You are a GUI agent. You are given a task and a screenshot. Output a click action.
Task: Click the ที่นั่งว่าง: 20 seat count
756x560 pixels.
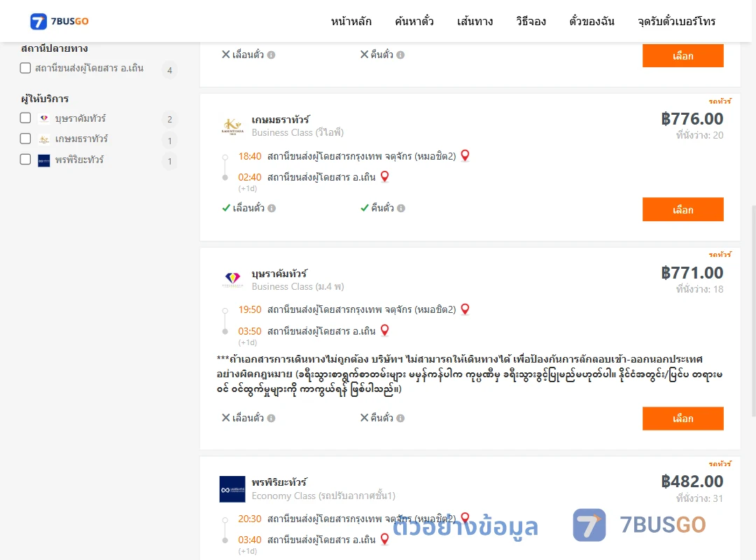[x=699, y=136]
